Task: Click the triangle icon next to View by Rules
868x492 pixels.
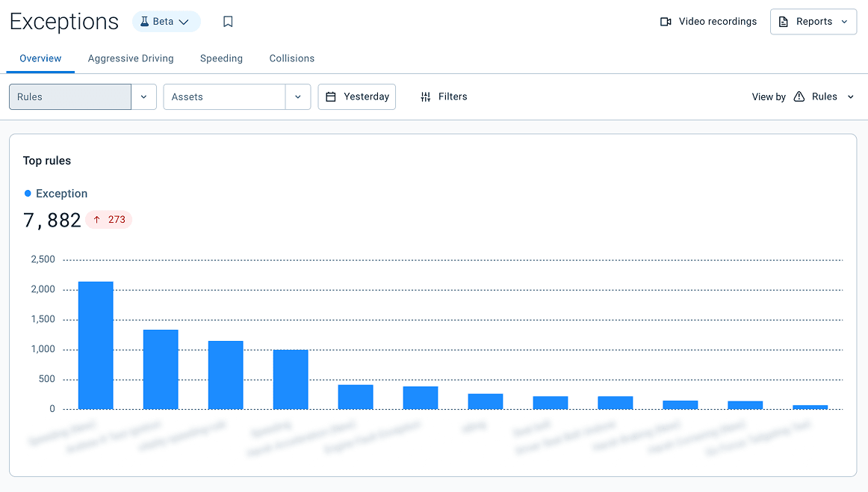Action: [x=799, y=96]
